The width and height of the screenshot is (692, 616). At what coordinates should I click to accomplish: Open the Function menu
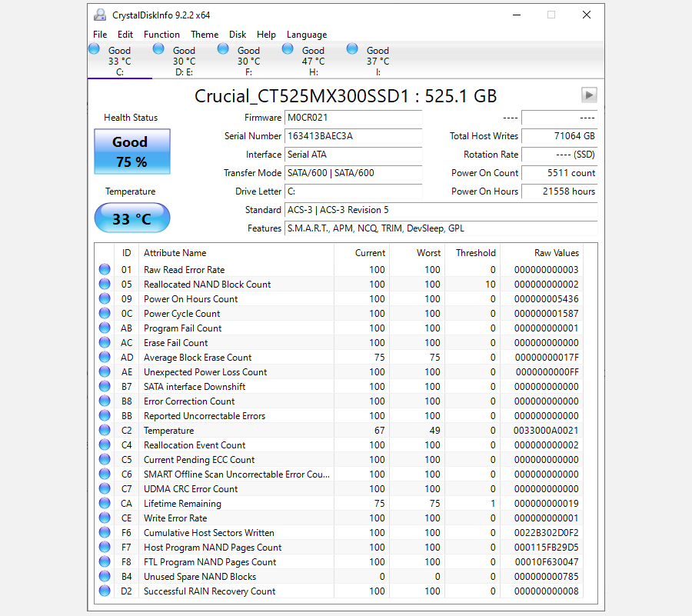pyautogui.click(x=161, y=34)
